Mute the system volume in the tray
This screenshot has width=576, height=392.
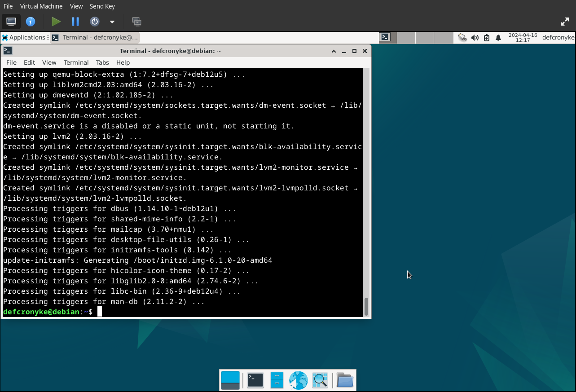tap(475, 38)
